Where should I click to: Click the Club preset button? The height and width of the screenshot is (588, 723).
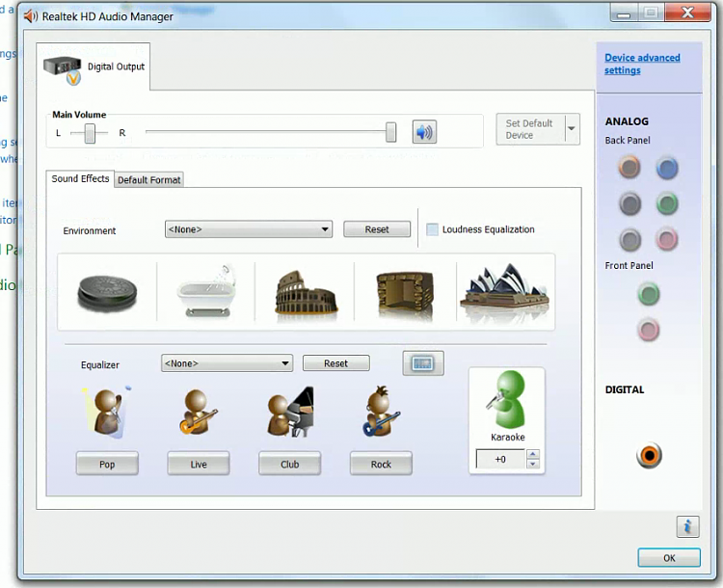click(289, 464)
